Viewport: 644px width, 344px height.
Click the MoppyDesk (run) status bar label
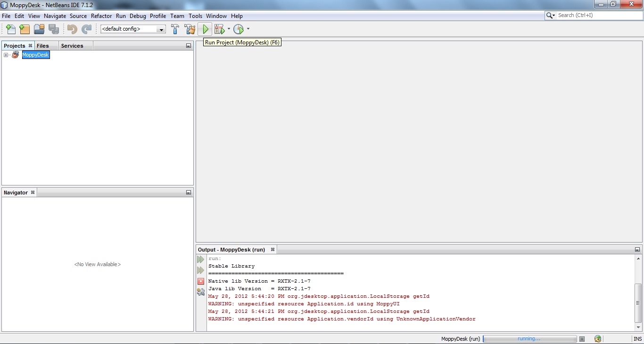coord(461,339)
